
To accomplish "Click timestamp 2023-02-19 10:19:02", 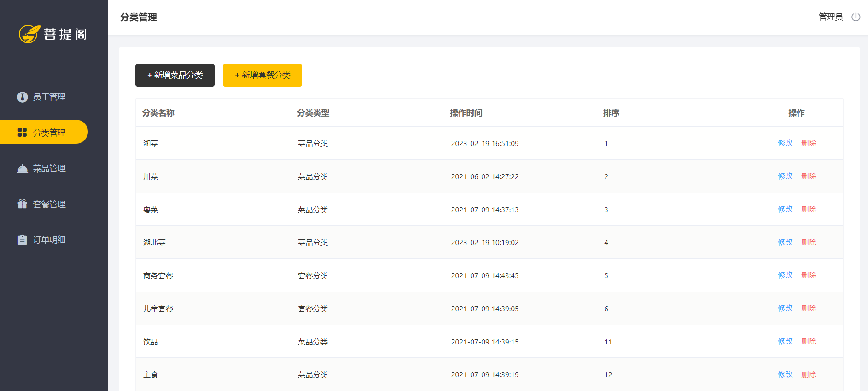I will tap(485, 243).
